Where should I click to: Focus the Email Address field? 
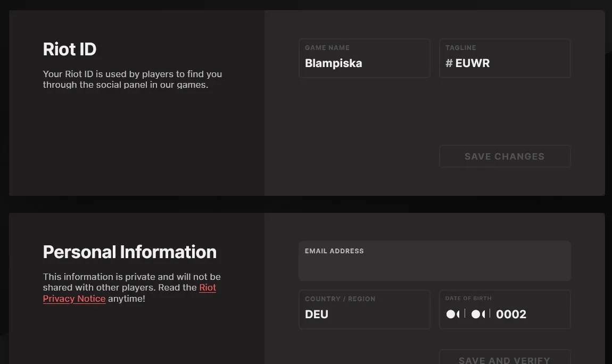[435, 261]
